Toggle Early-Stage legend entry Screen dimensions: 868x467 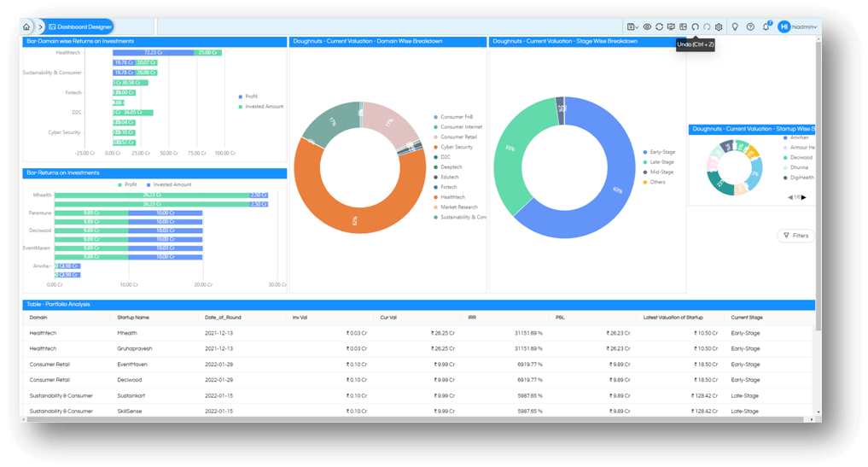(659, 152)
